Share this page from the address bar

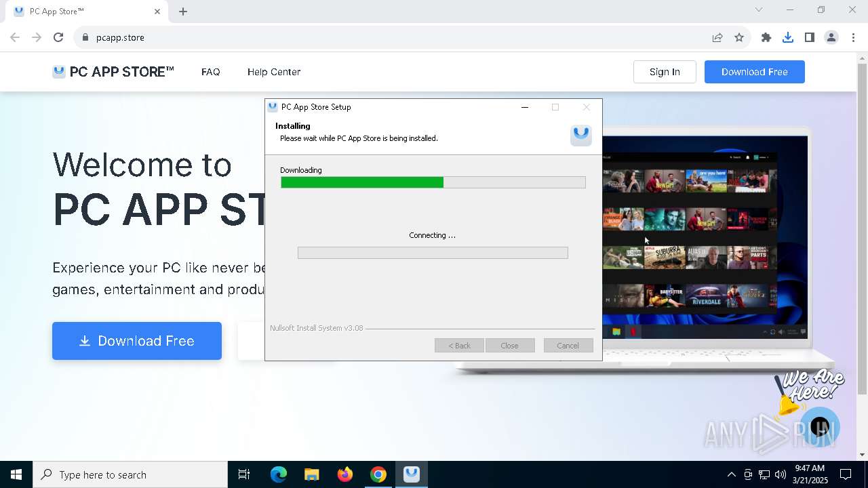pyautogui.click(x=717, y=37)
